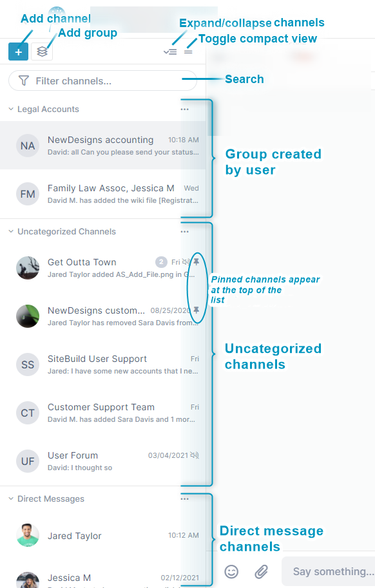Open the SiteBuild User Support channel

click(x=102, y=365)
